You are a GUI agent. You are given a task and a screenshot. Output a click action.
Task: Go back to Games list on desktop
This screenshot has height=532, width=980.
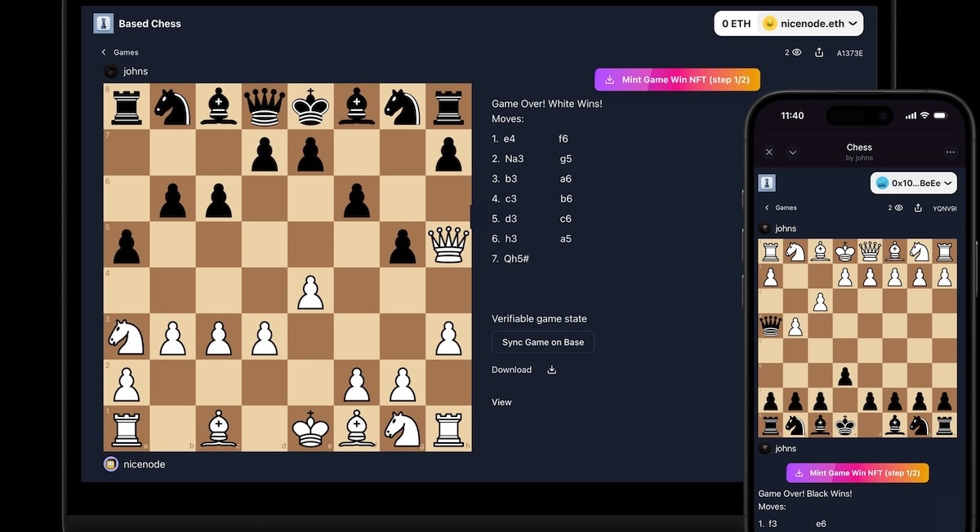click(x=120, y=52)
